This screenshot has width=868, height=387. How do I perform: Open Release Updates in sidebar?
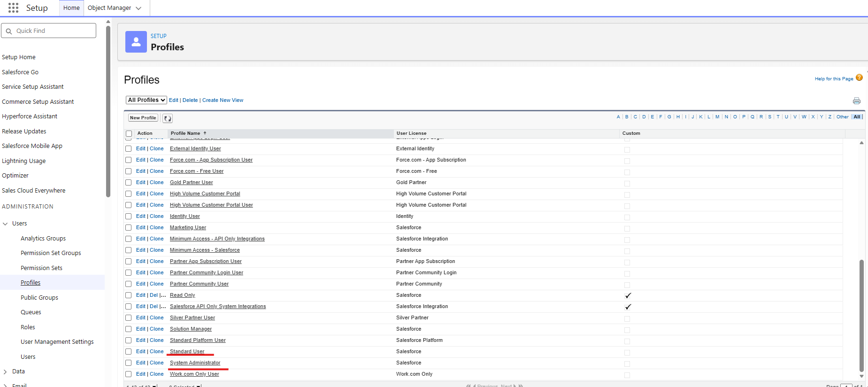click(x=24, y=132)
